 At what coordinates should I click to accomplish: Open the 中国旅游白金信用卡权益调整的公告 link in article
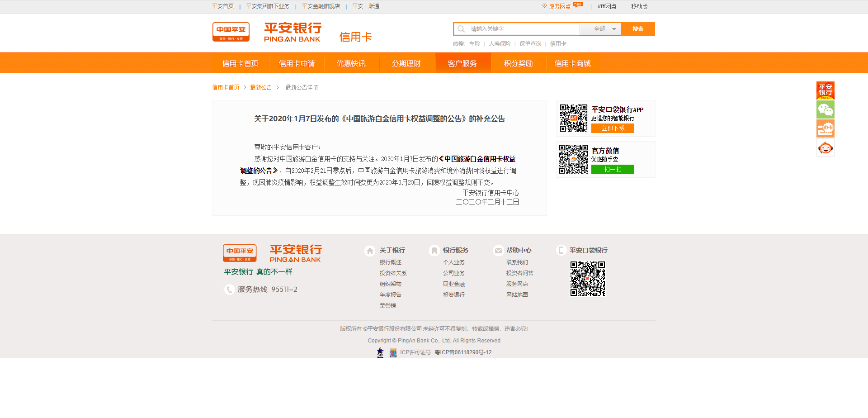pyautogui.click(x=477, y=159)
